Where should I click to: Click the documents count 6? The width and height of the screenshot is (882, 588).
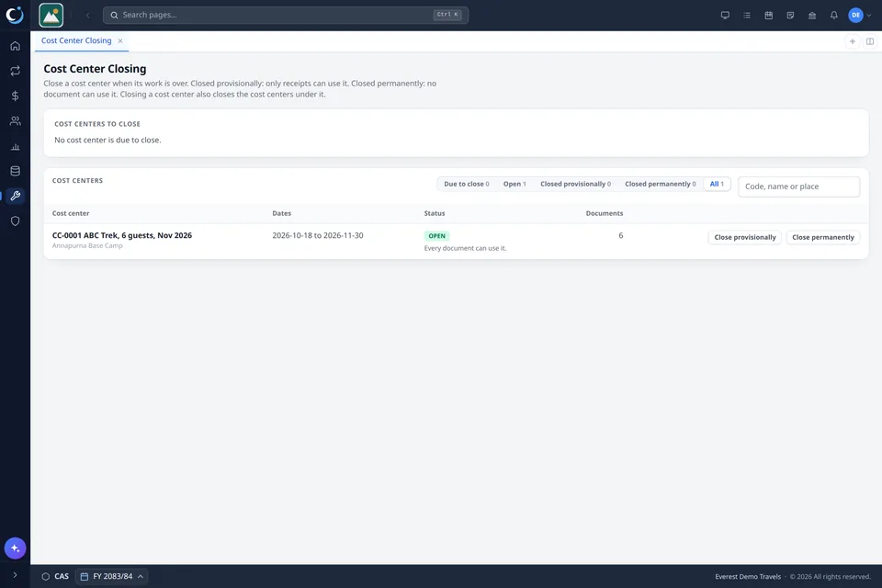[620, 235]
